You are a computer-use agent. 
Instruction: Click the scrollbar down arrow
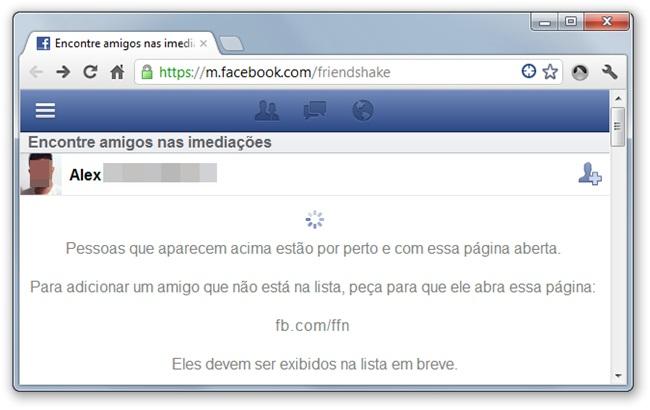click(x=618, y=376)
